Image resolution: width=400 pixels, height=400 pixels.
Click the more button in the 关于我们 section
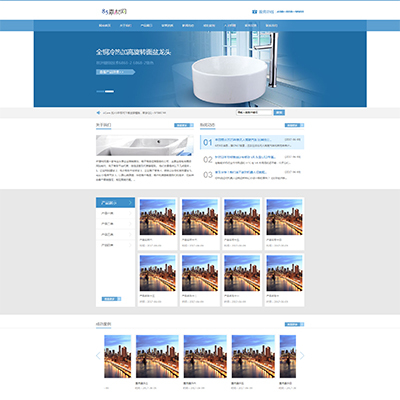pyautogui.click(x=184, y=125)
